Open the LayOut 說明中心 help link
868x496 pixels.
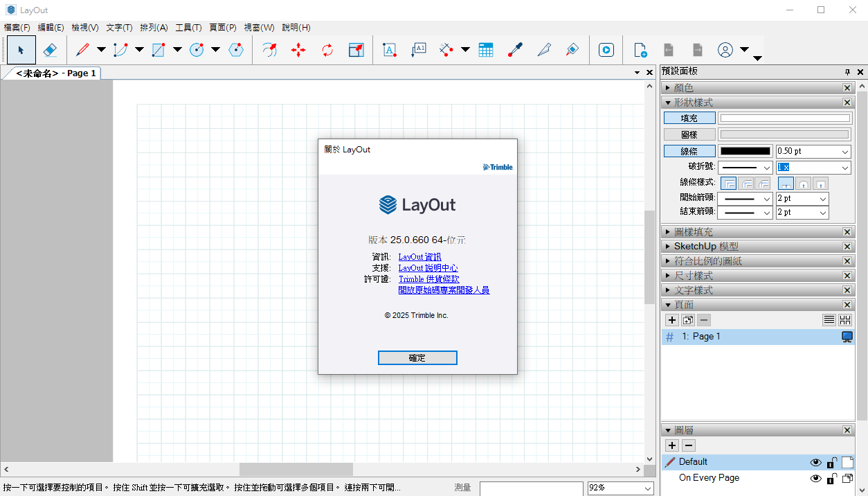[428, 268]
